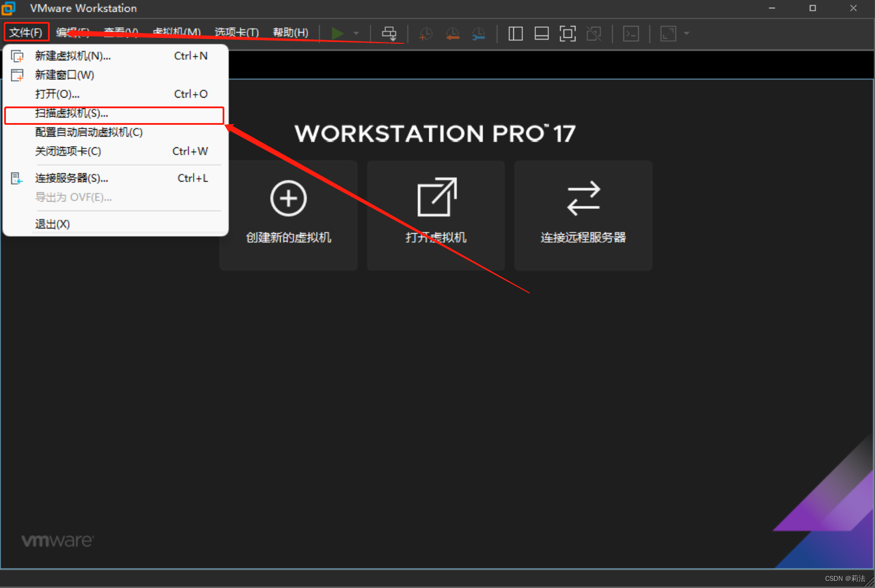Screen dimensions: 875x588
Task: Click the console view icon
Action: [x=631, y=34]
